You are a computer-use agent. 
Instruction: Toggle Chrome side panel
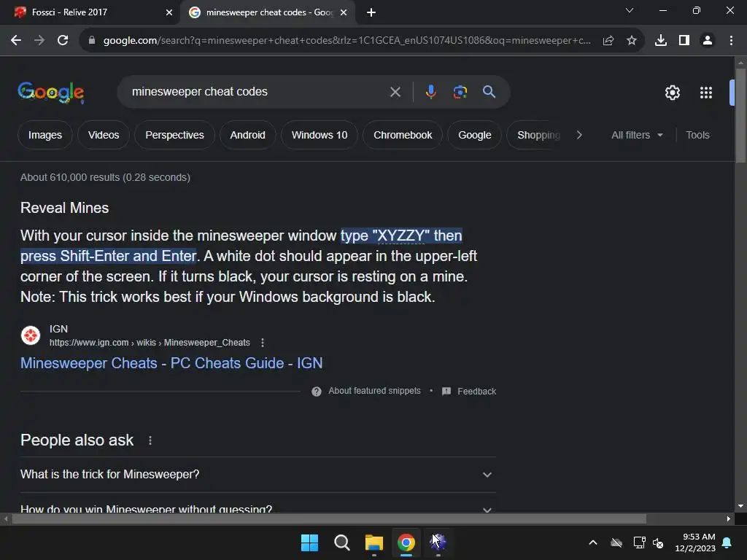(684, 41)
